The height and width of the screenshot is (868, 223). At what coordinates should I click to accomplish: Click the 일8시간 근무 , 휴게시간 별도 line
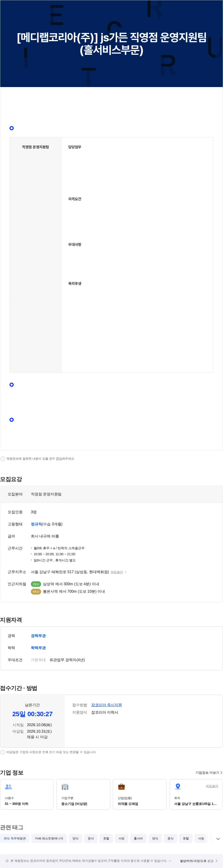coord(55,560)
